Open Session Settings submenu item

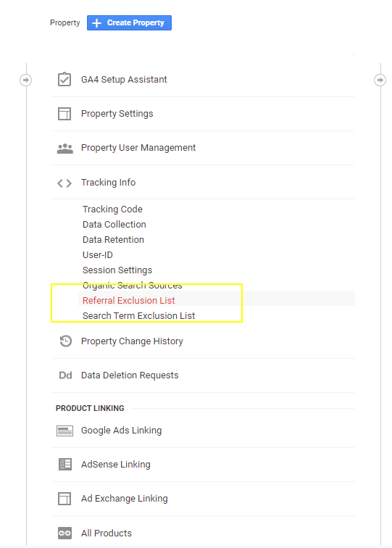[117, 270]
